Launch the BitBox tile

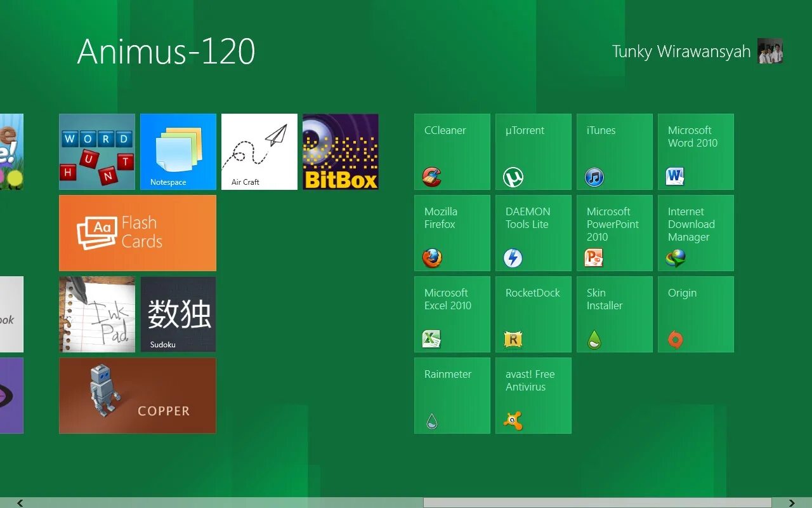(x=341, y=152)
